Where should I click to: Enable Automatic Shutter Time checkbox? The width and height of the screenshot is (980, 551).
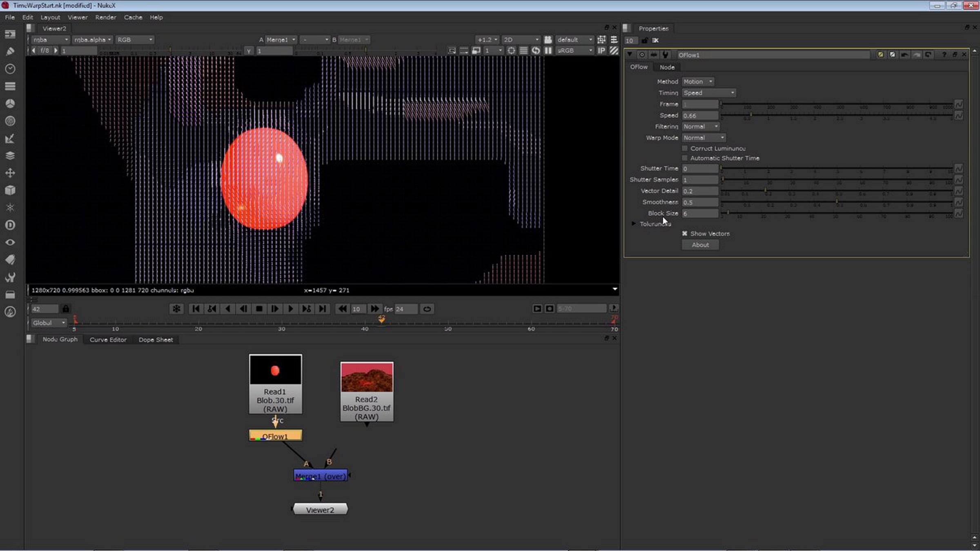coord(685,158)
